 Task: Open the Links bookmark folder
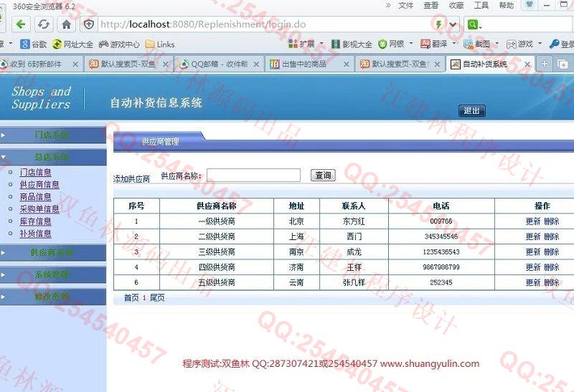(x=160, y=44)
